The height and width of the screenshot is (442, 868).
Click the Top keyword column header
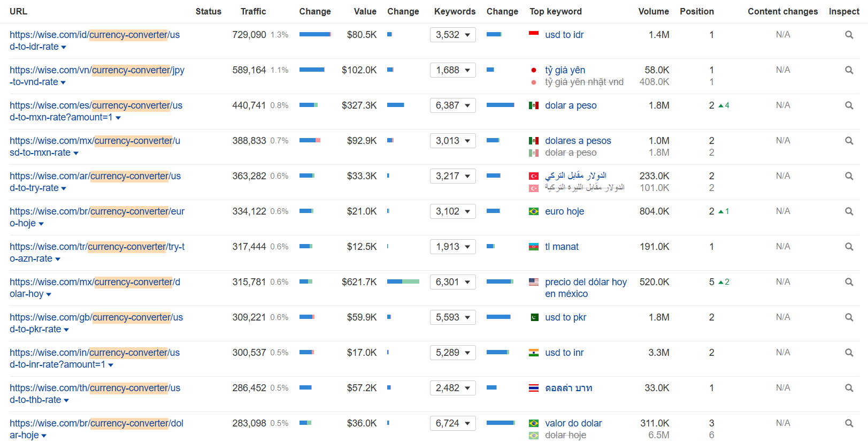(x=556, y=11)
